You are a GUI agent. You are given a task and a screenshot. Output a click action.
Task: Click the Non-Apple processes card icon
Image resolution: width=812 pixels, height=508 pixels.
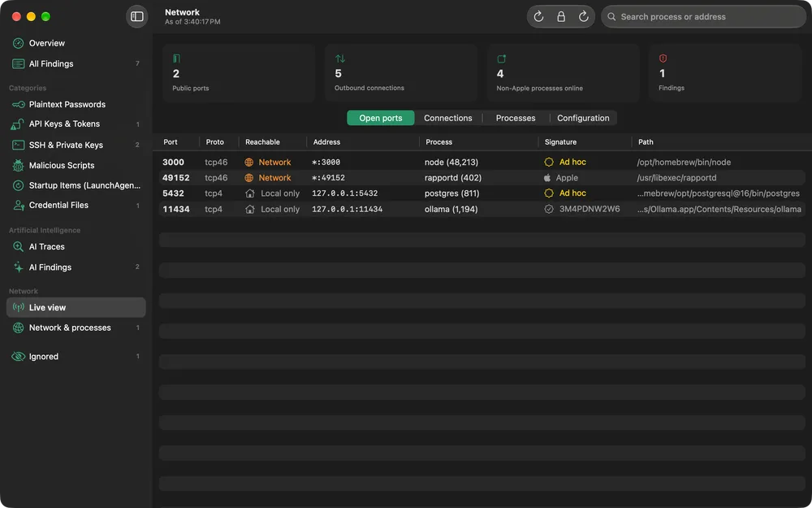click(501, 59)
